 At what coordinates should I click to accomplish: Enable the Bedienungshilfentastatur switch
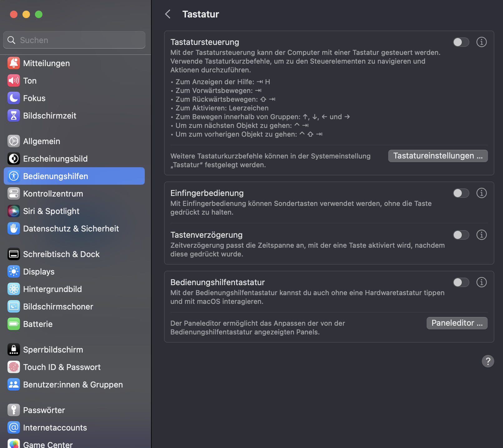point(461,282)
